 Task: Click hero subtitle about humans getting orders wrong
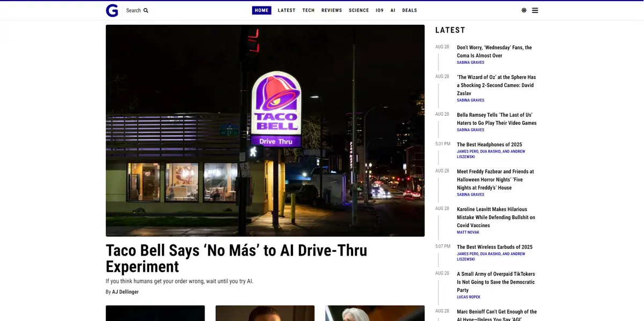pos(179,281)
